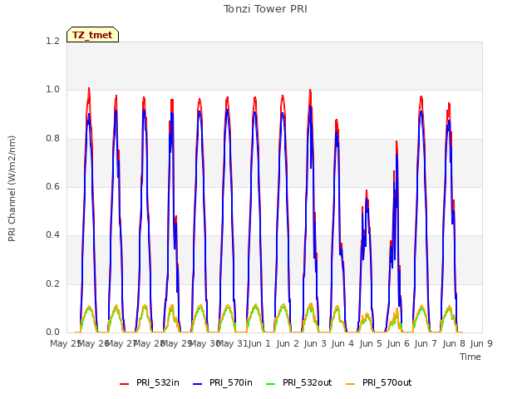Click the 0.6 y-axis tick label

(x=52, y=186)
